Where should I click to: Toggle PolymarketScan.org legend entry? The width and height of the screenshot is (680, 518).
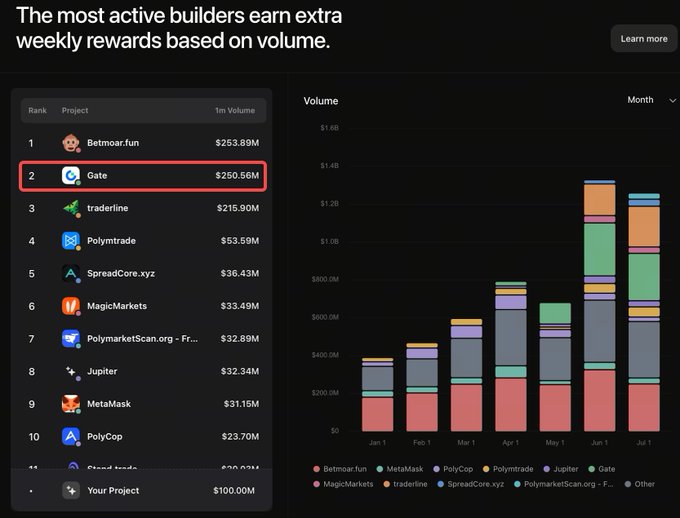coord(563,484)
